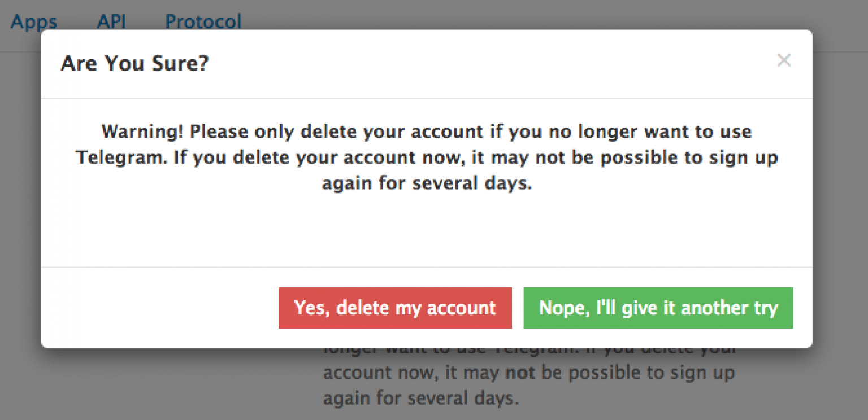Go to the API page link
Viewport: 868px width, 420px height.
tap(111, 21)
